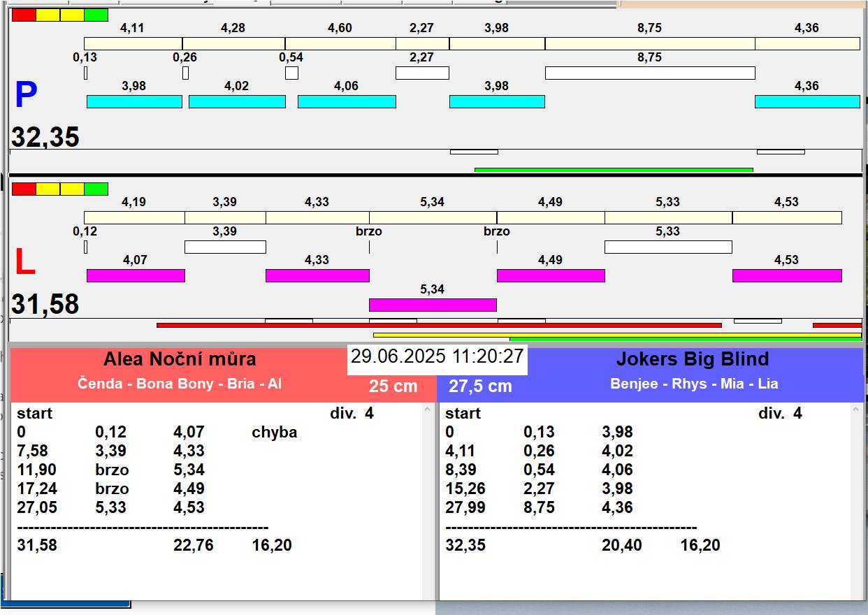Screen dimensions: 868x615
Task: Click scroll-up arrow of left results list
Action: (428, 410)
